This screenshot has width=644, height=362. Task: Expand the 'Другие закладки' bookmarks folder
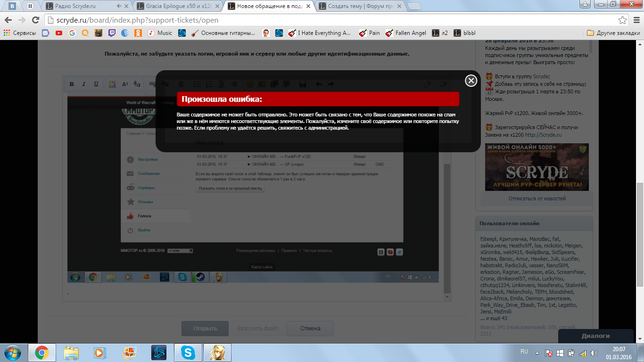(613, 33)
